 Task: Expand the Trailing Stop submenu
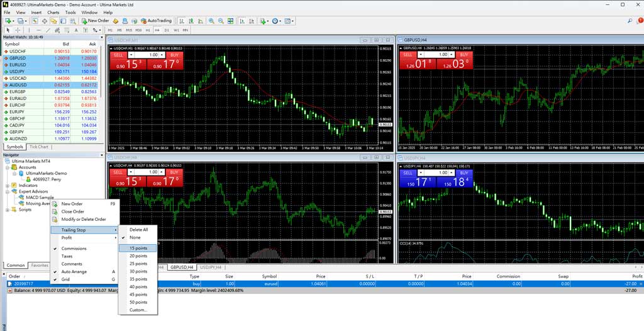[x=84, y=230]
